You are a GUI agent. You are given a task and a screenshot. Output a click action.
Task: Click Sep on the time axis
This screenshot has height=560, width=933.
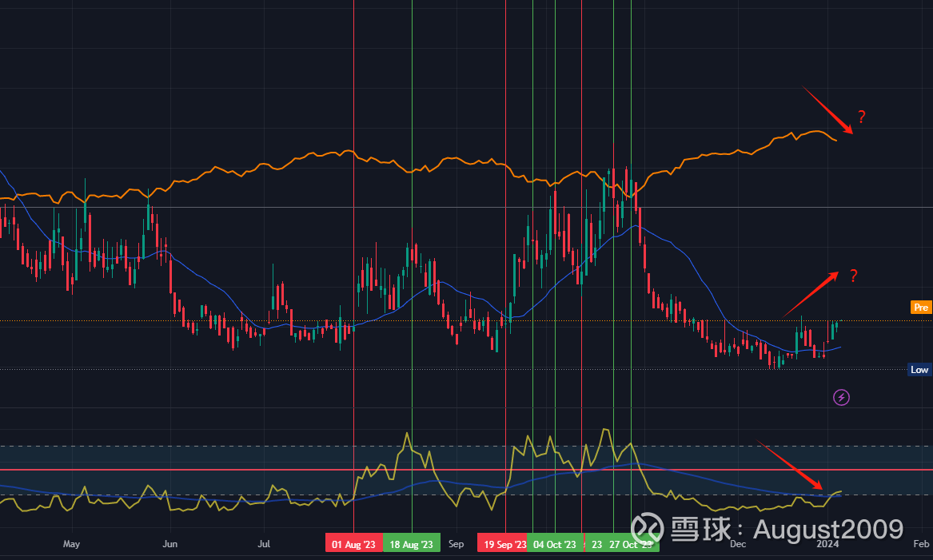(x=456, y=543)
